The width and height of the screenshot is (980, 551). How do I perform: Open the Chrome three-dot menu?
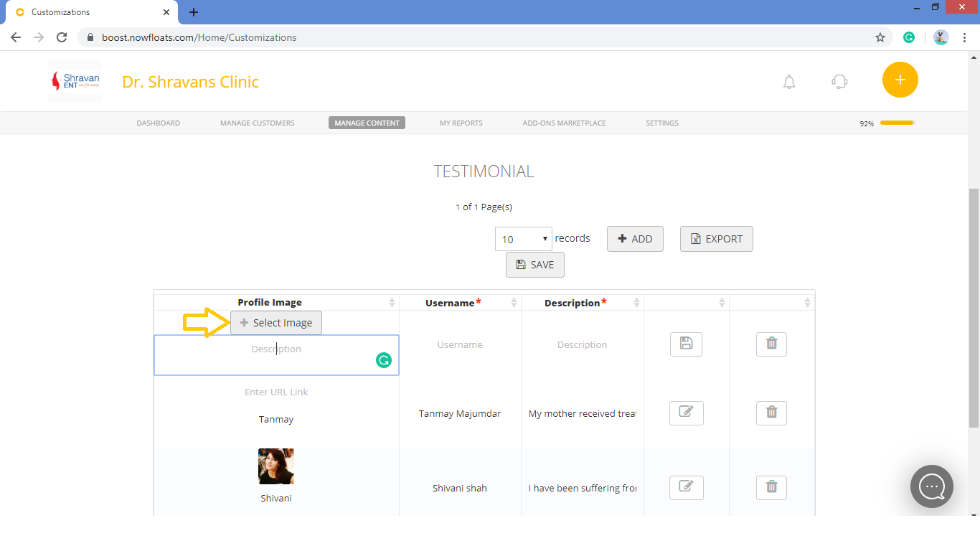[x=965, y=37]
